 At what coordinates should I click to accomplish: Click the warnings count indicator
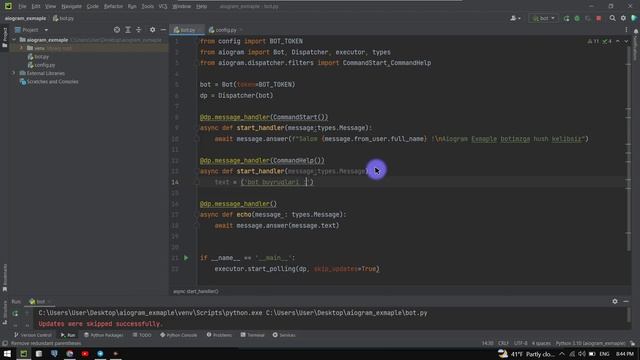click(593, 41)
